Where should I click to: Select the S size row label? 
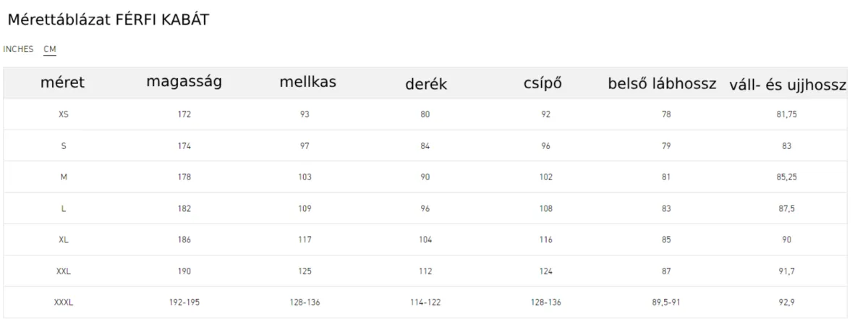tap(64, 146)
